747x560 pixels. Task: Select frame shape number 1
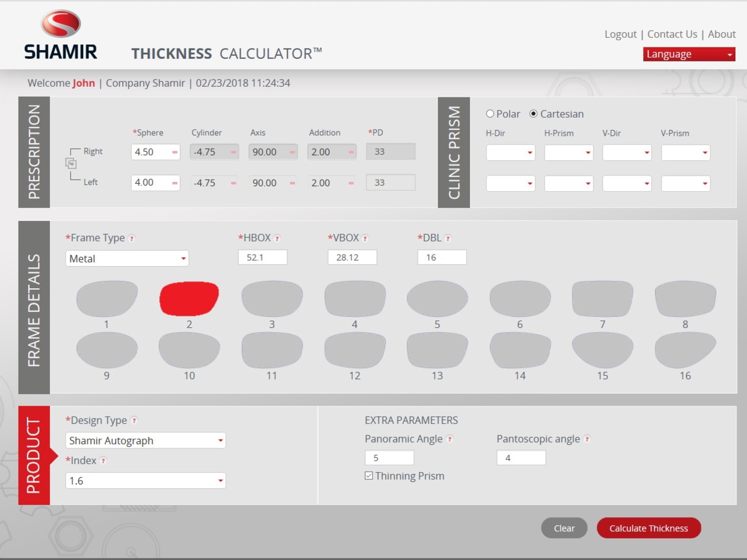pos(107,299)
